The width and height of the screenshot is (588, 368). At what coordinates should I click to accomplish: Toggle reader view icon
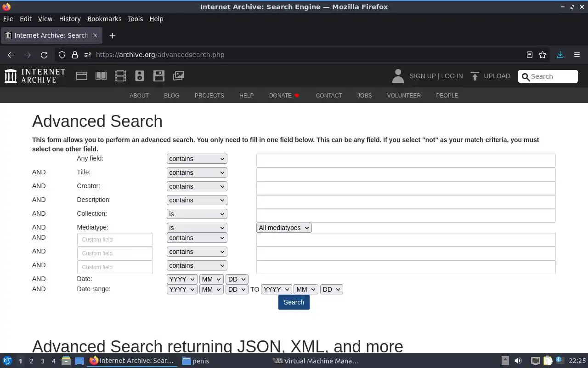[x=530, y=55]
